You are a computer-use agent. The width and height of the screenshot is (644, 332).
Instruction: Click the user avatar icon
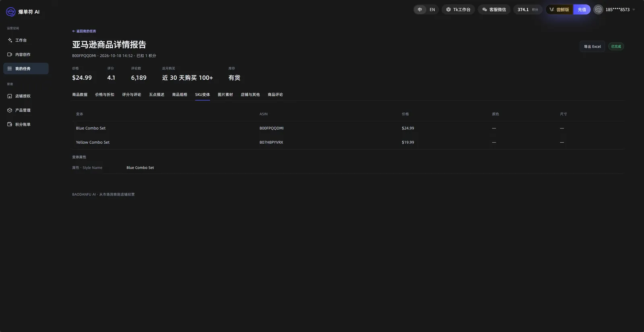tap(599, 10)
